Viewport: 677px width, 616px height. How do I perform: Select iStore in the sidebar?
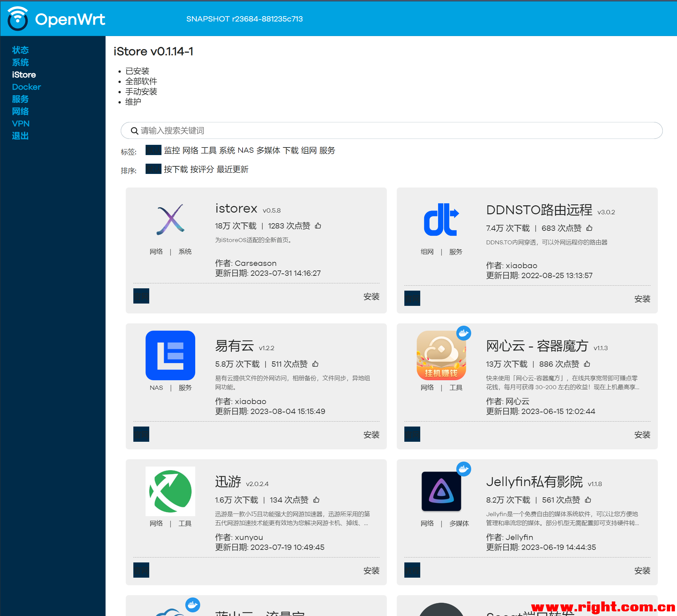[x=24, y=74]
